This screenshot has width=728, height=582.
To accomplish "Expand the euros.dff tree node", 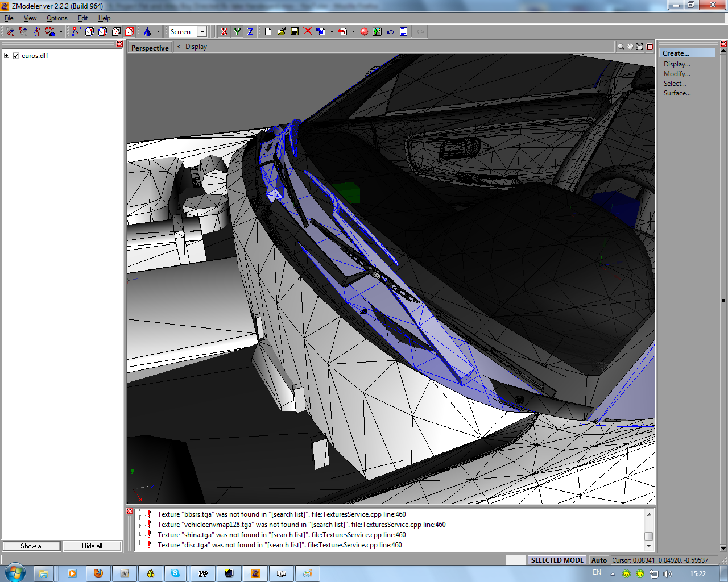I will click(x=7, y=56).
